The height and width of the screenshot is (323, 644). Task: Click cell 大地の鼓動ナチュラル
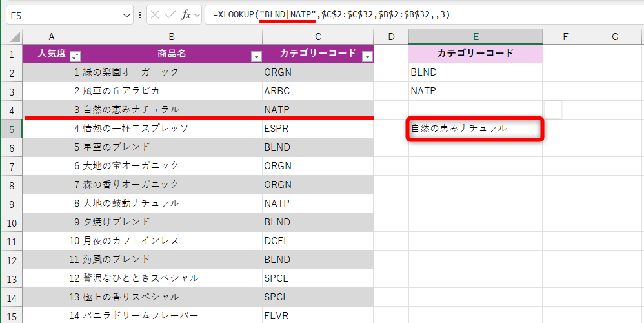click(x=172, y=203)
